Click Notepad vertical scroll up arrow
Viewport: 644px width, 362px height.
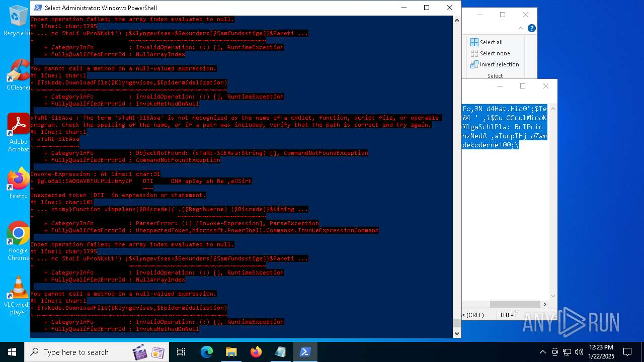pos(553,109)
